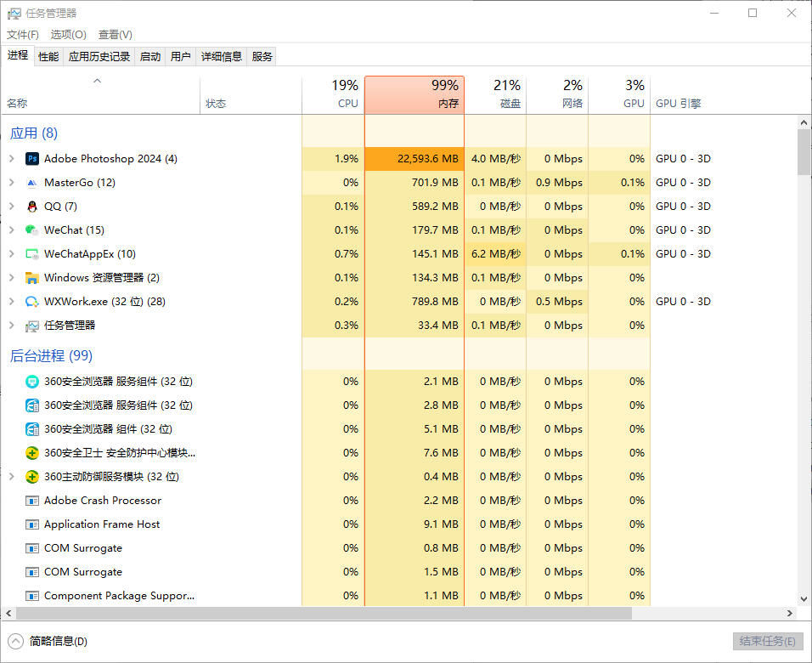The height and width of the screenshot is (663, 812).
Task: Expand the MasterGo process group
Action: (11, 183)
